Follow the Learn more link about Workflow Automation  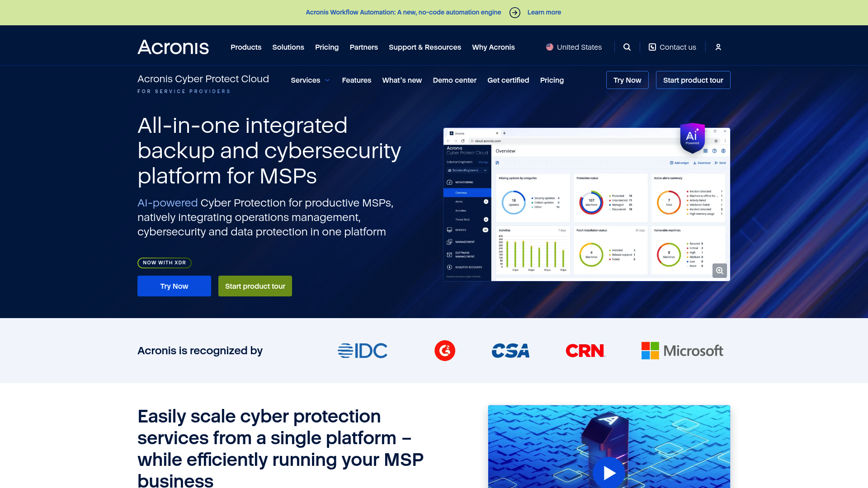pyautogui.click(x=544, y=12)
